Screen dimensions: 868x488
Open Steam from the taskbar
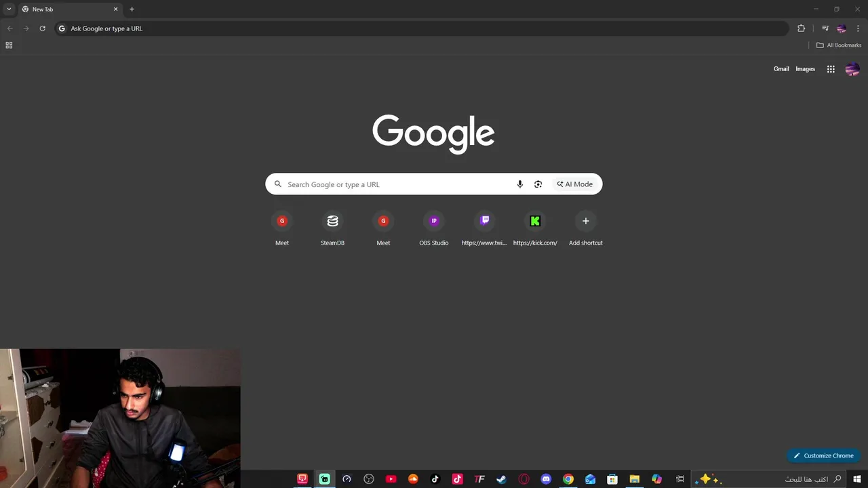(x=501, y=479)
